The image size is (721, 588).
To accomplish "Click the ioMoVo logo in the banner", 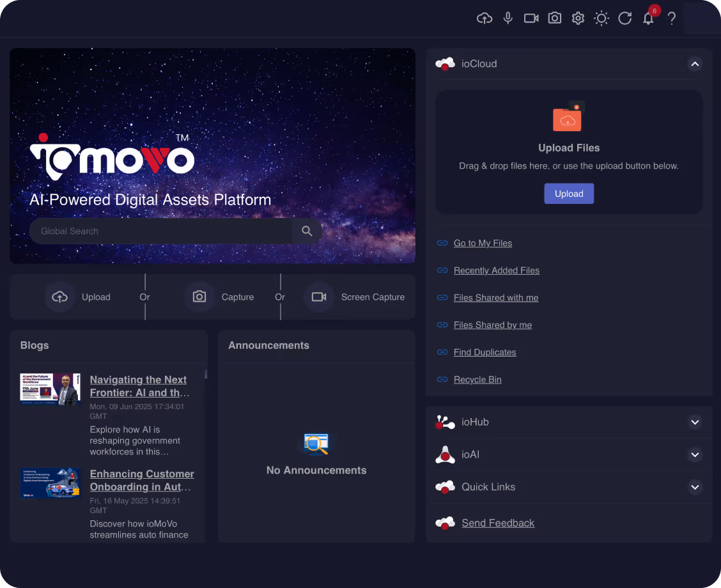I will [x=112, y=157].
